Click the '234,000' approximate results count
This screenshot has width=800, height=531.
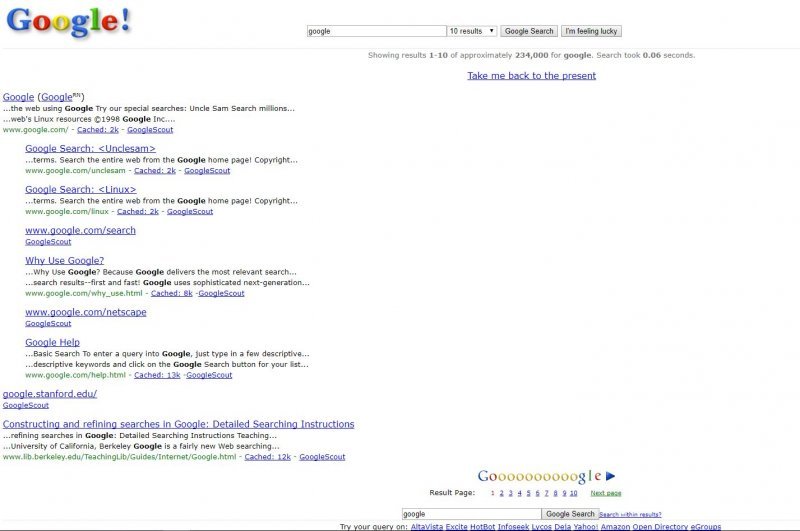click(532, 55)
